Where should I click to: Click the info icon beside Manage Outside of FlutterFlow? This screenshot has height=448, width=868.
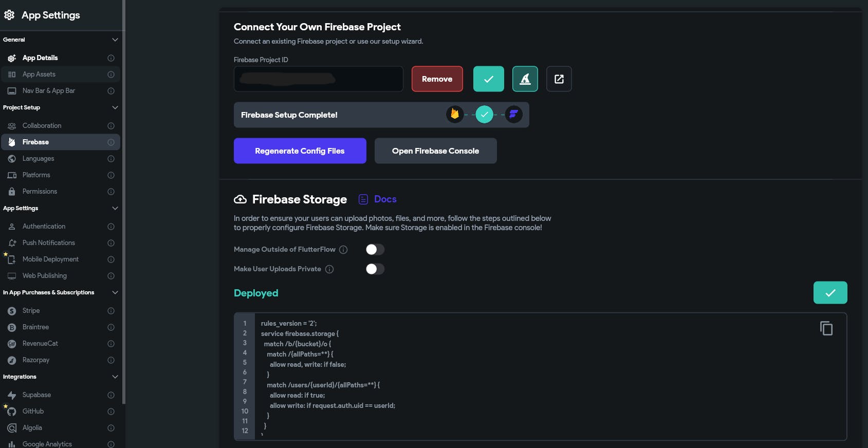343,250
